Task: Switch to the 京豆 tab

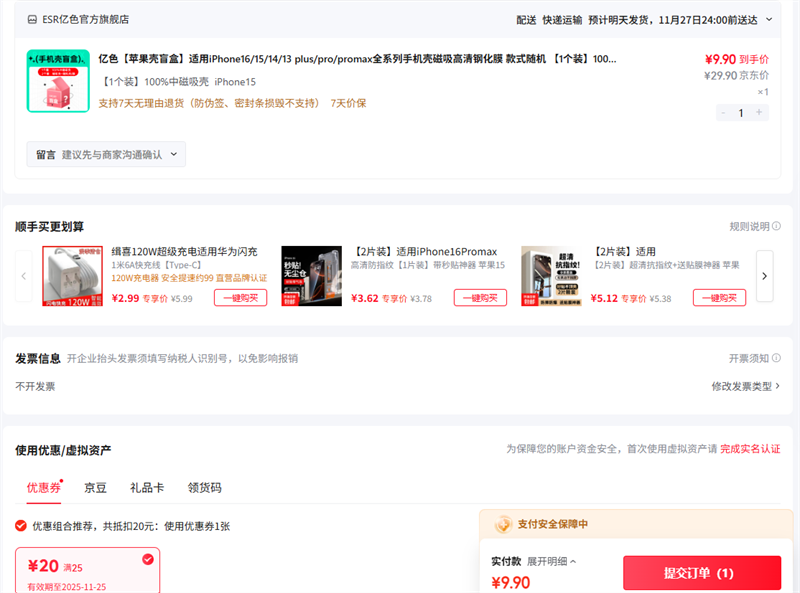Action: click(96, 488)
